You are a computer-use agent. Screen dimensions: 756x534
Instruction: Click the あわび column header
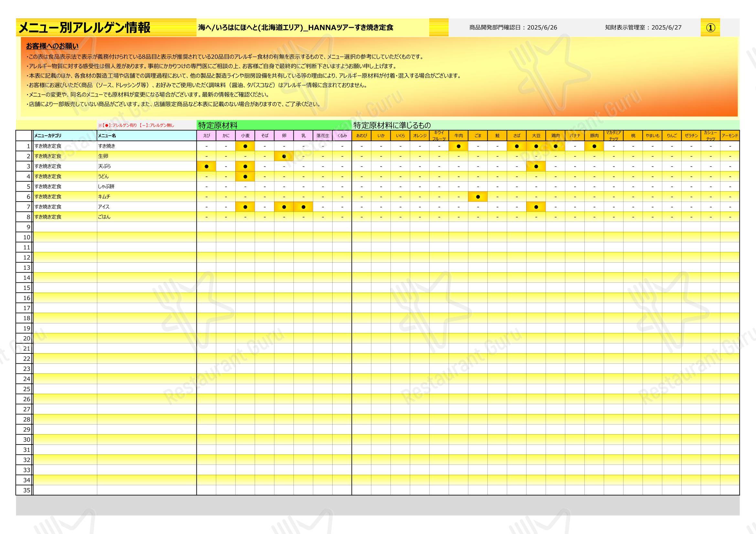tap(362, 136)
